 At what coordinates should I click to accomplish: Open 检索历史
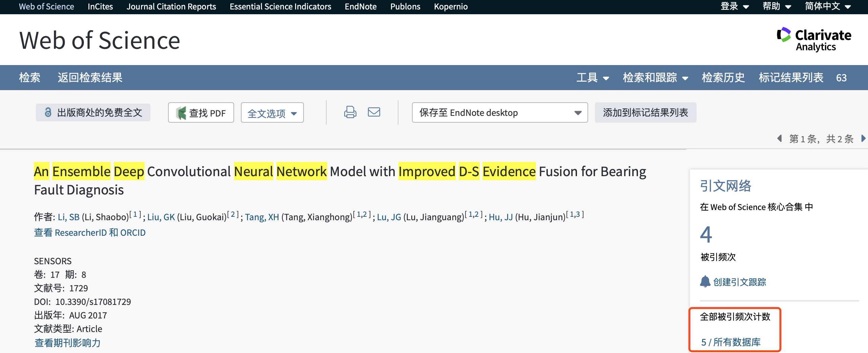click(723, 78)
